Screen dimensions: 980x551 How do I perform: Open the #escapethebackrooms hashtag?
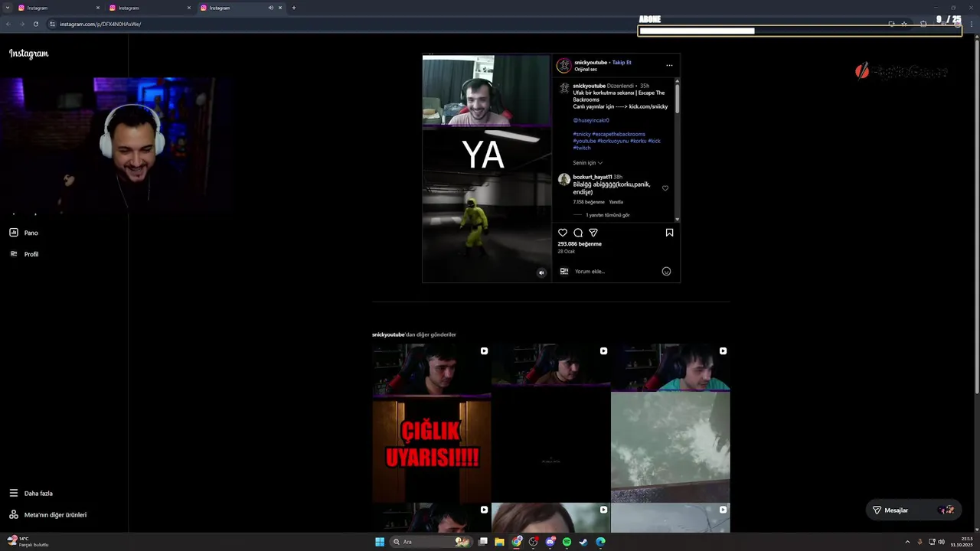pos(619,134)
